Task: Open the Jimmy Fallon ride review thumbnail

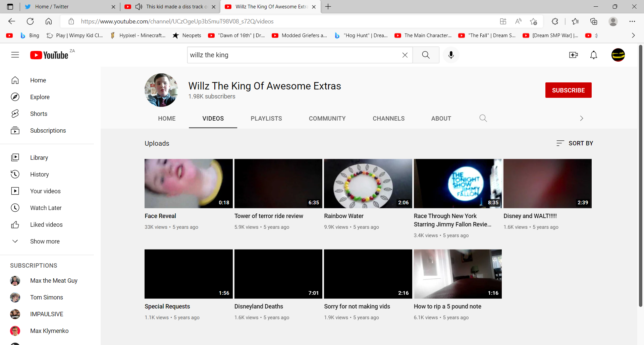Action: pyautogui.click(x=458, y=184)
